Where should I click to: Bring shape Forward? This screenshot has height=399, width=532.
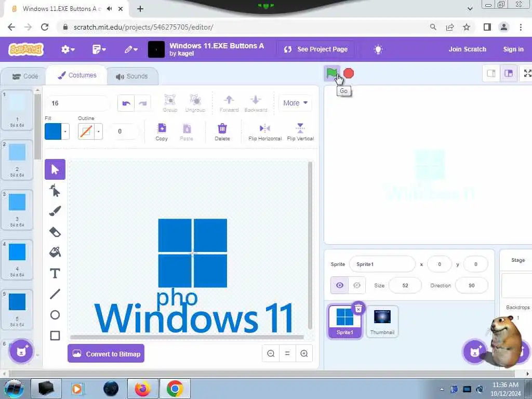click(229, 103)
